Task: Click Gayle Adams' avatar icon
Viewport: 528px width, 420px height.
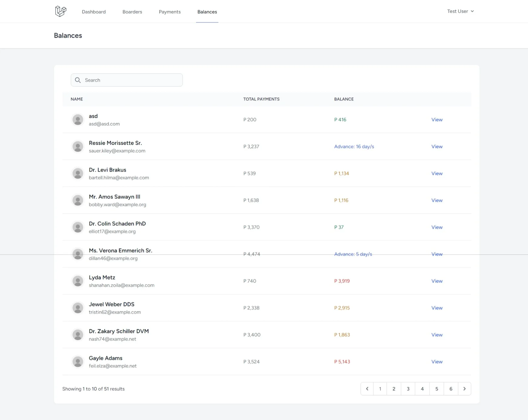Action: pos(78,361)
